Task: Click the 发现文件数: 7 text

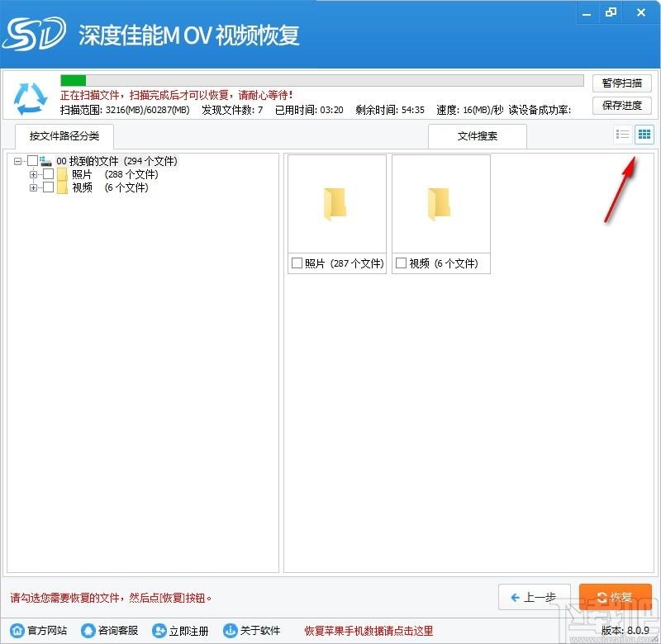Action: tap(232, 110)
